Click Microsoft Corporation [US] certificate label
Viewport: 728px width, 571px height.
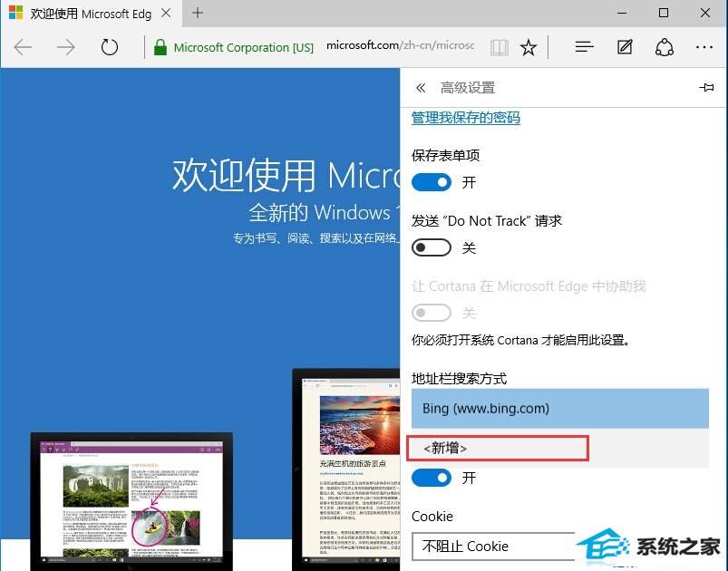[x=244, y=47]
